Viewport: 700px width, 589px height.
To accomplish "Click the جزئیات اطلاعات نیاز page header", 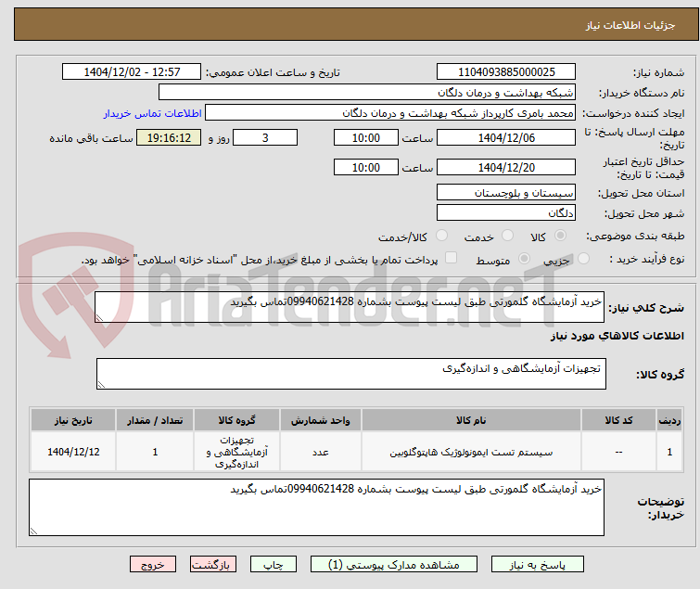I will (630, 25).
